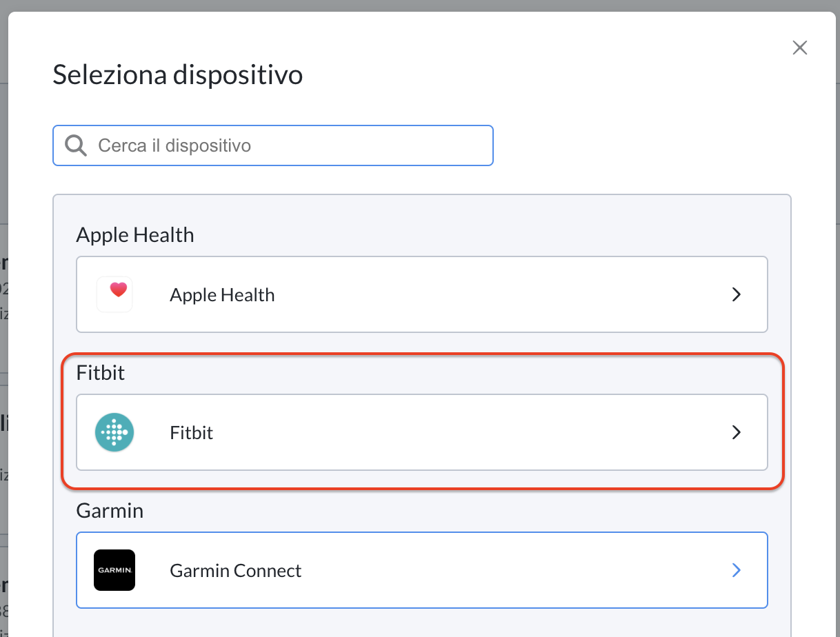The height and width of the screenshot is (637, 840).
Task: Click the teal Fitbit logo icon
Action: tap(114, 432)
